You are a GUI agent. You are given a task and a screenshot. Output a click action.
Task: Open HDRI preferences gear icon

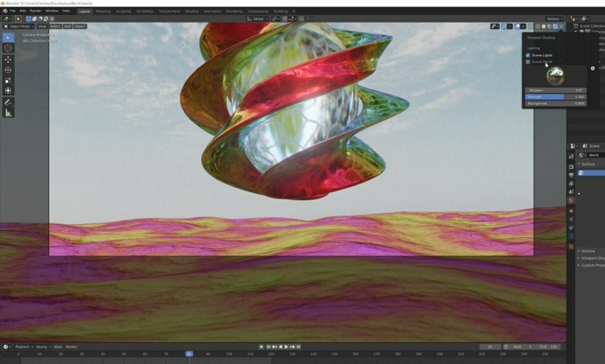593,68
